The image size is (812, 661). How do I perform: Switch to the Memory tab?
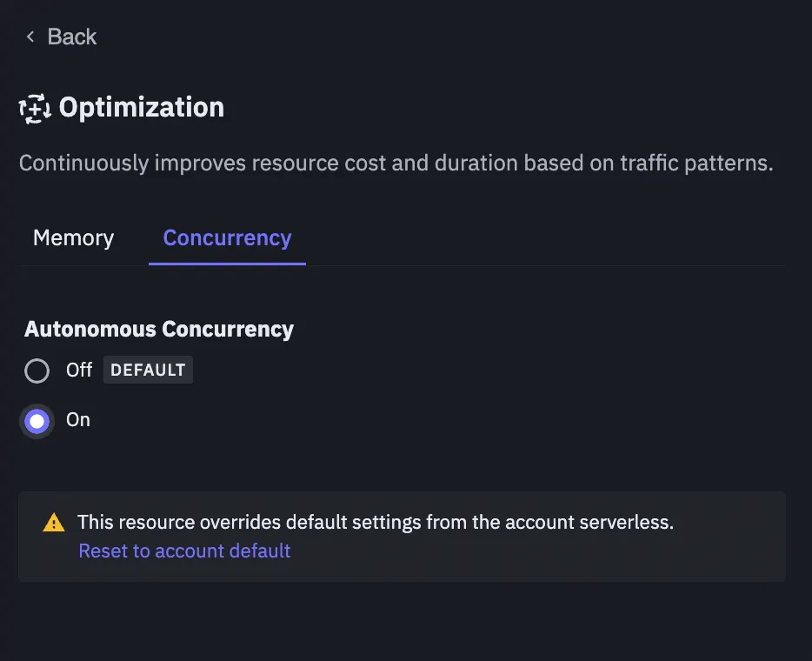pyautogui.click(x=73, y=238)
